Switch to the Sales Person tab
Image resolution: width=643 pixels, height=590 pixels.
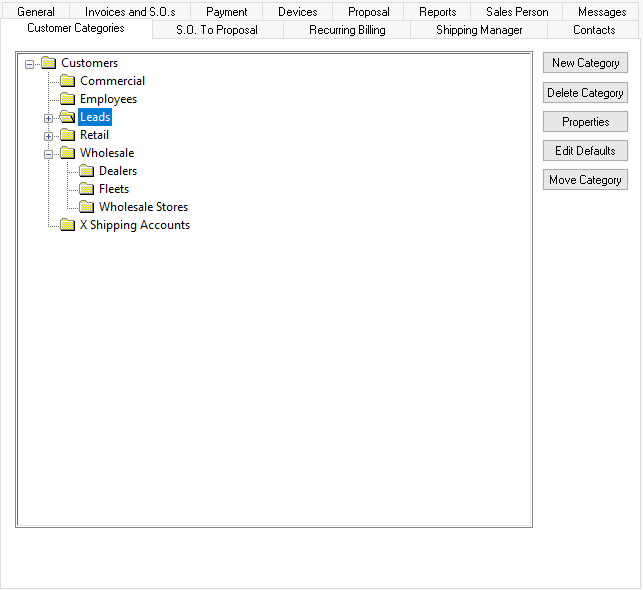517,12
